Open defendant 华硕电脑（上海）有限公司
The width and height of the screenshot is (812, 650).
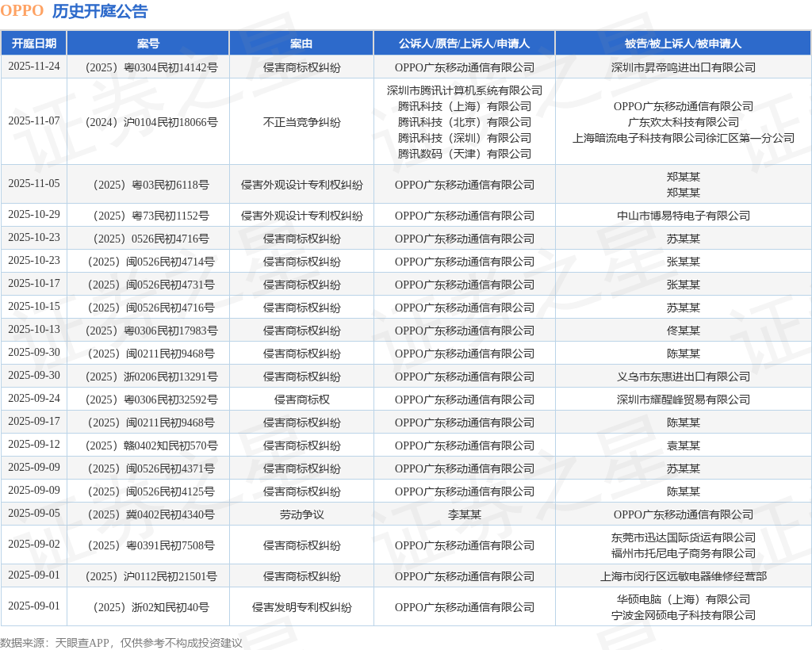(683, 599)
